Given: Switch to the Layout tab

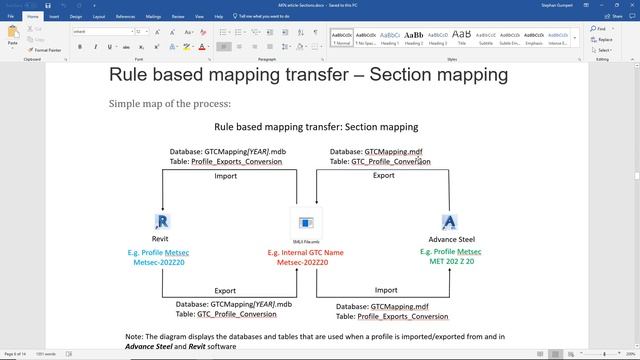Looking at the screenshot, I should coord(99,17).
